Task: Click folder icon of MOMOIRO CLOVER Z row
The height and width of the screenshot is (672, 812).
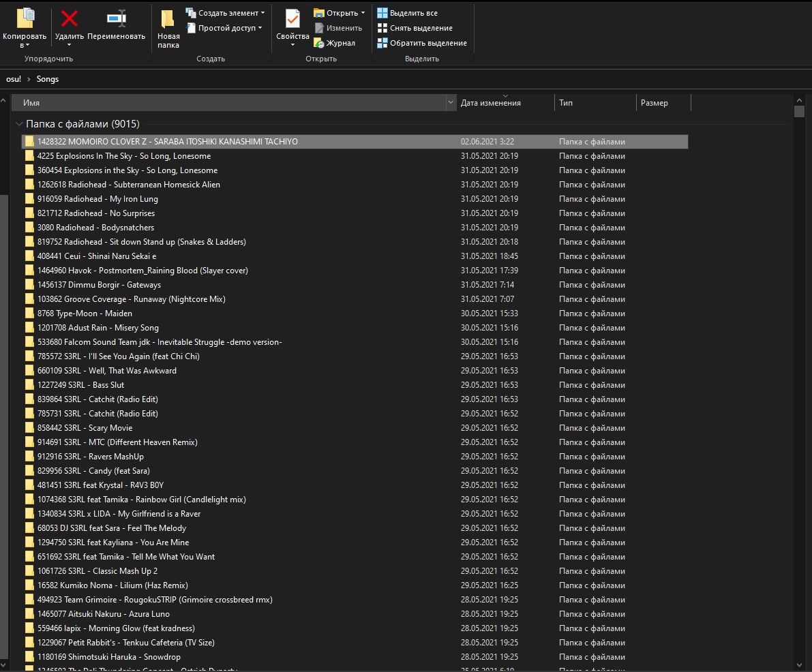Action: 29,141
